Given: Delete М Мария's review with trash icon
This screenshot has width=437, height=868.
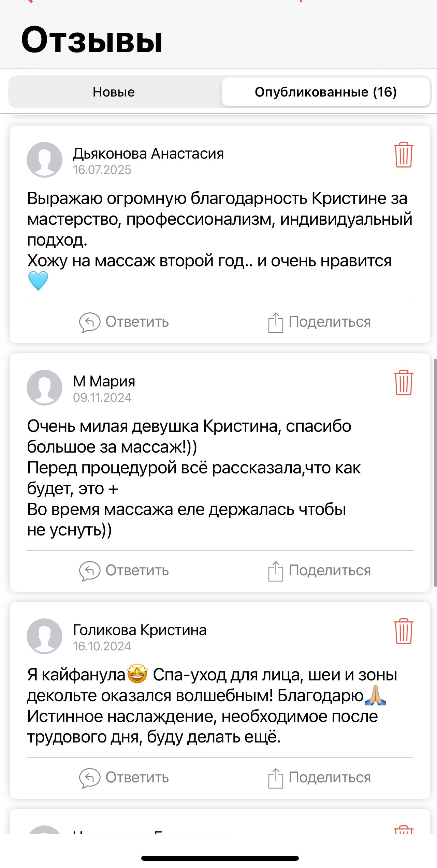Looking at the screenshot, I should [x=404, y=383].
